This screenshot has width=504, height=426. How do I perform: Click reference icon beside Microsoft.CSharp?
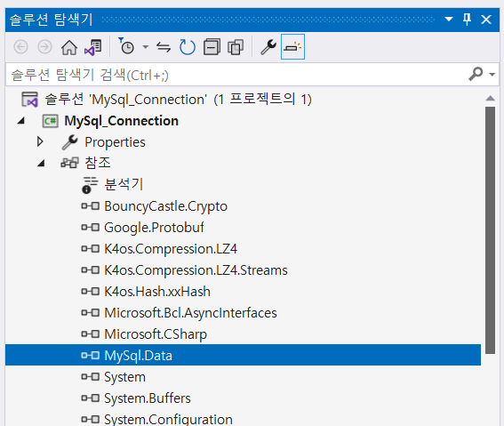pos(91,334)
